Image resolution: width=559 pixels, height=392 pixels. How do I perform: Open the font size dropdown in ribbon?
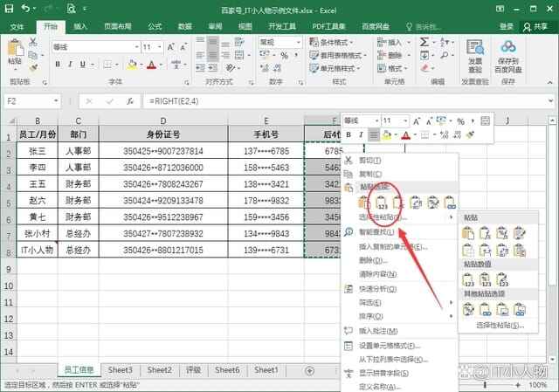(x=160, y=46)
